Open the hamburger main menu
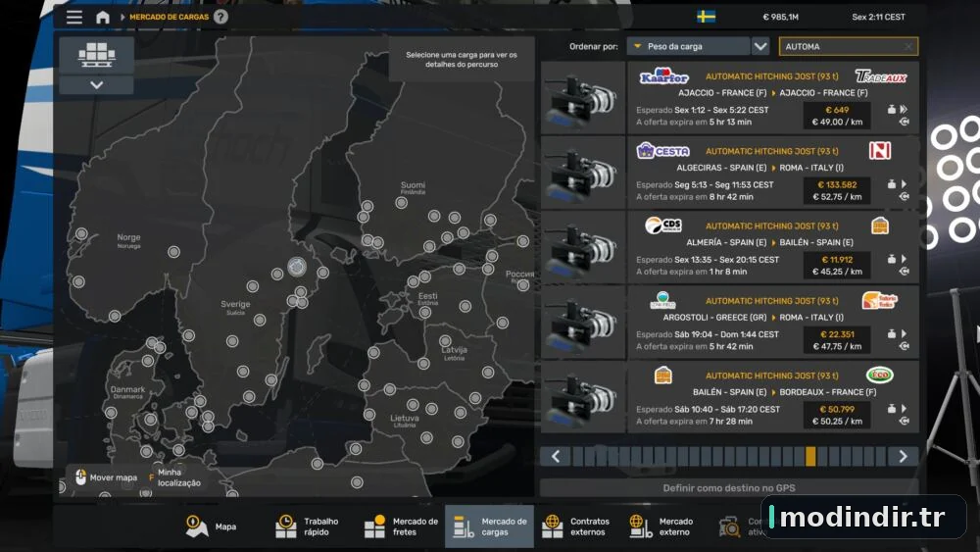 74,17
